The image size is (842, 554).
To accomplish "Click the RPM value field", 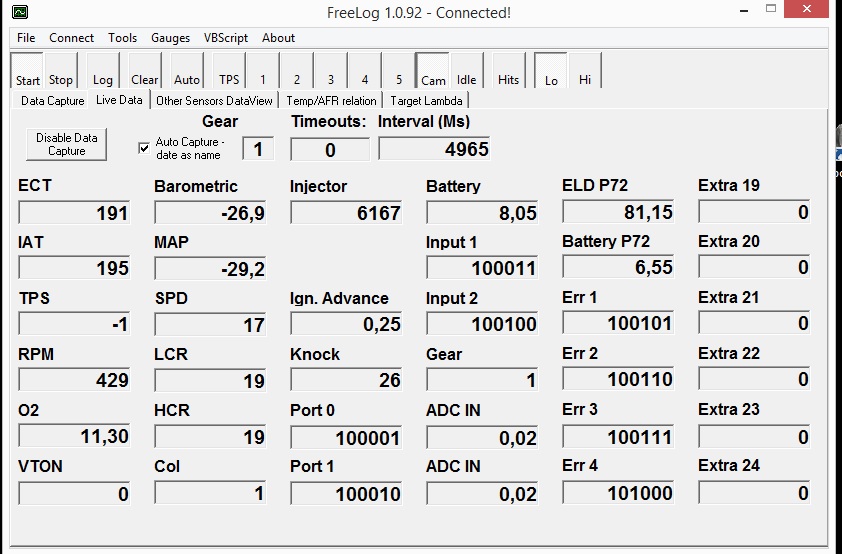I will [x=74, y=380].
